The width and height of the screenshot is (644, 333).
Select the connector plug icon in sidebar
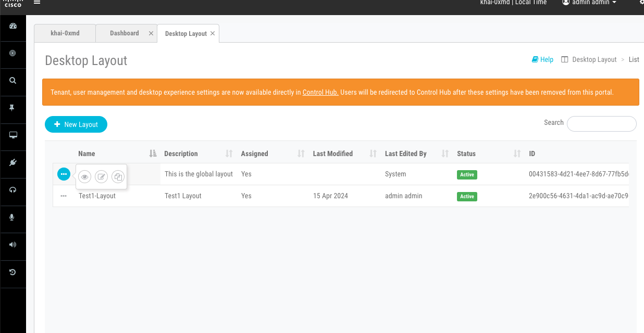coord(12,164)
